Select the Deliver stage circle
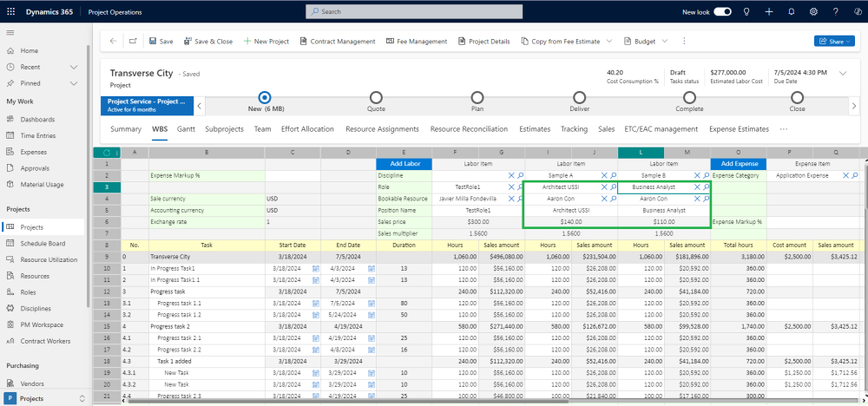Viewport: 868px width, 406px height. click(x=579, y=98)
